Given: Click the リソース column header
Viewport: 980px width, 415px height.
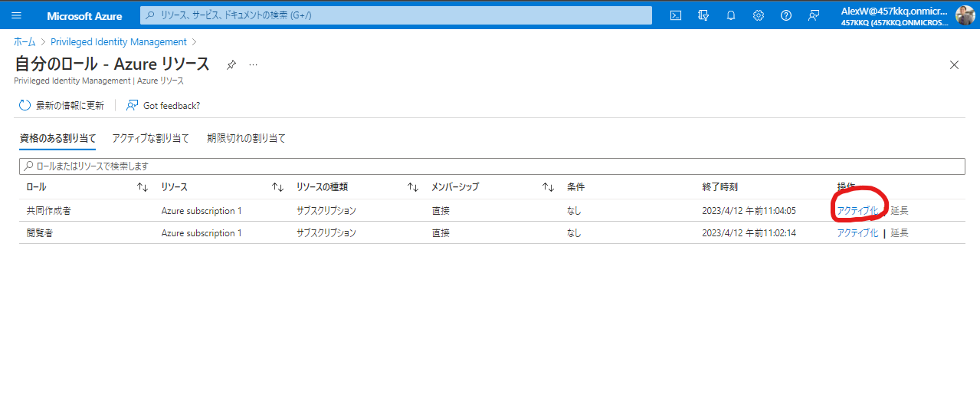Looking at the screenshot, I should pyautogui.click(x=175, y=187).
